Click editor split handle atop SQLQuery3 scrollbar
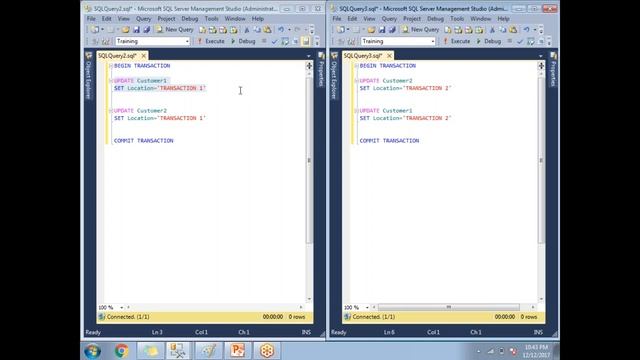The image size is (640, 360). pos(541,66)
